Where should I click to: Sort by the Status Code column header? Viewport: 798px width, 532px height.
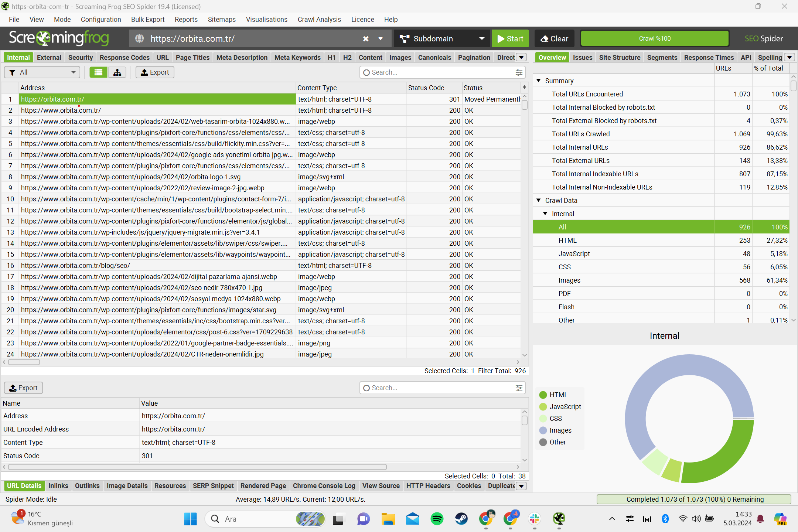tap(434, 88)
